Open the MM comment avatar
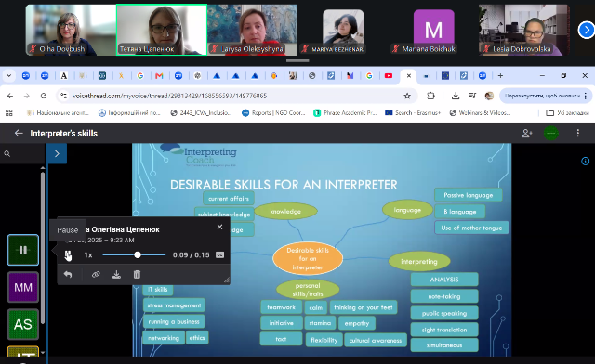The height and width of the screenshot is (364, 595). pyautogui.click(x=23, y=288)
